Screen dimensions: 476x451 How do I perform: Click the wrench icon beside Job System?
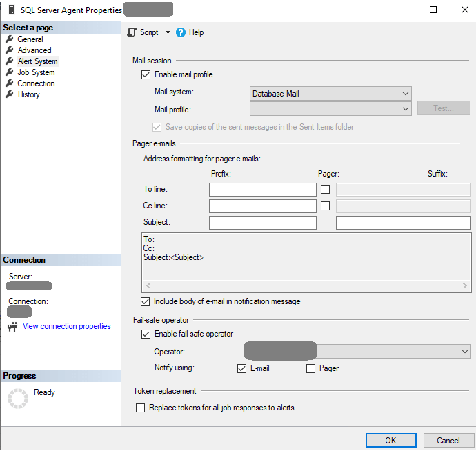point(10,72)
